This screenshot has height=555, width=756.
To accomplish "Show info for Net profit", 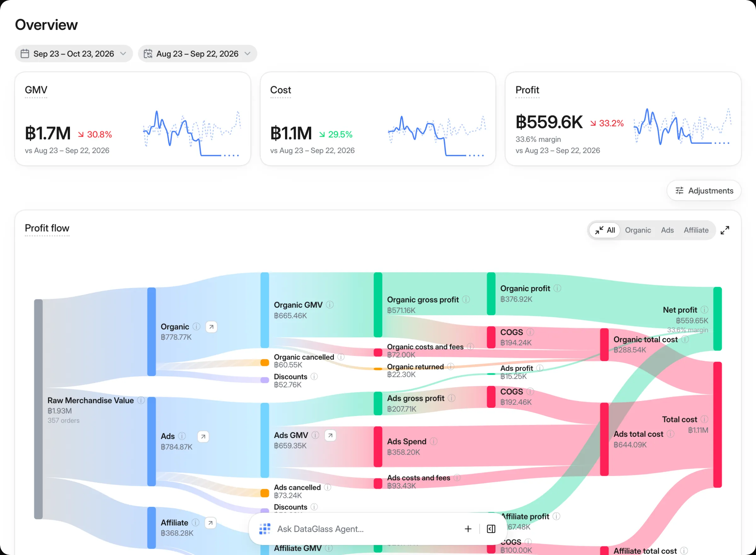I will tap(705, 310).
